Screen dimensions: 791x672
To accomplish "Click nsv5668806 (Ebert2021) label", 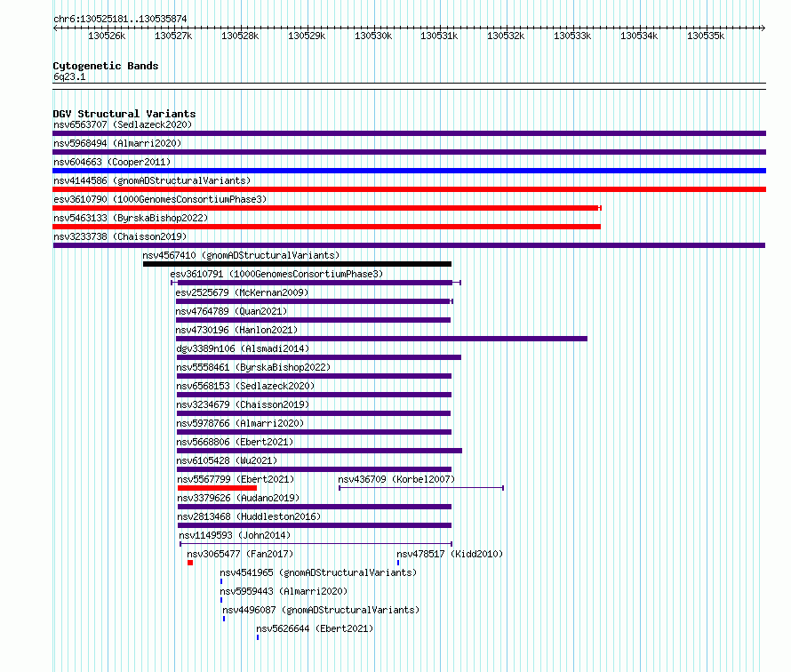I will click(235, 442).
